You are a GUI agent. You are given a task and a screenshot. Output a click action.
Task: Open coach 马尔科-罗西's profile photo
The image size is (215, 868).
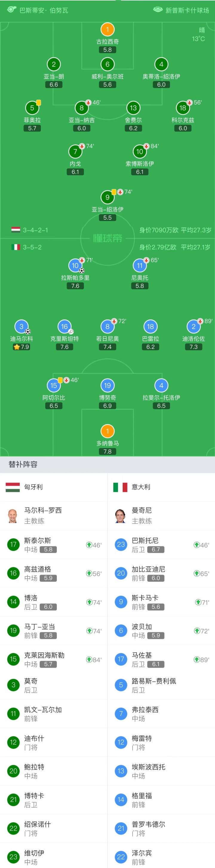pyautogui.click(x=13, y=516)
